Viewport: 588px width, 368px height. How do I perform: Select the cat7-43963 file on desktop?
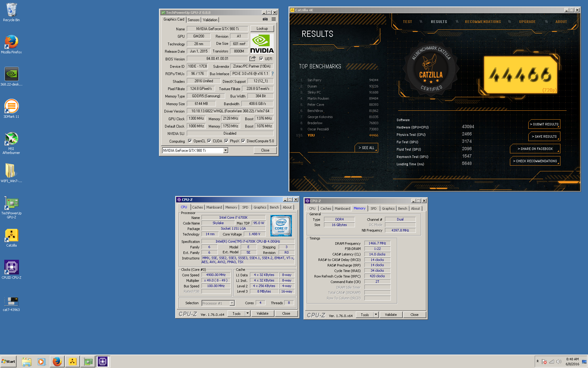click(x=11, y=304)
